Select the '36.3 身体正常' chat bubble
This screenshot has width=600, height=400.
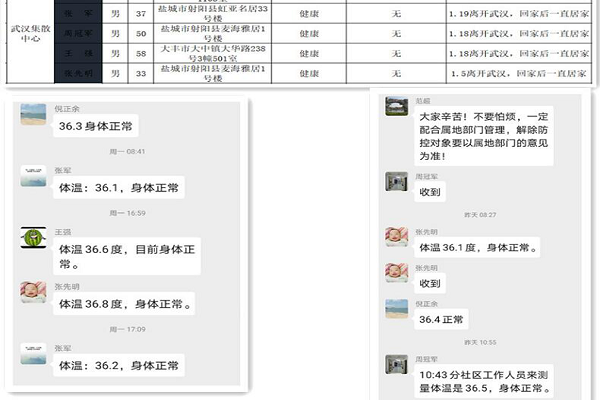94,126
